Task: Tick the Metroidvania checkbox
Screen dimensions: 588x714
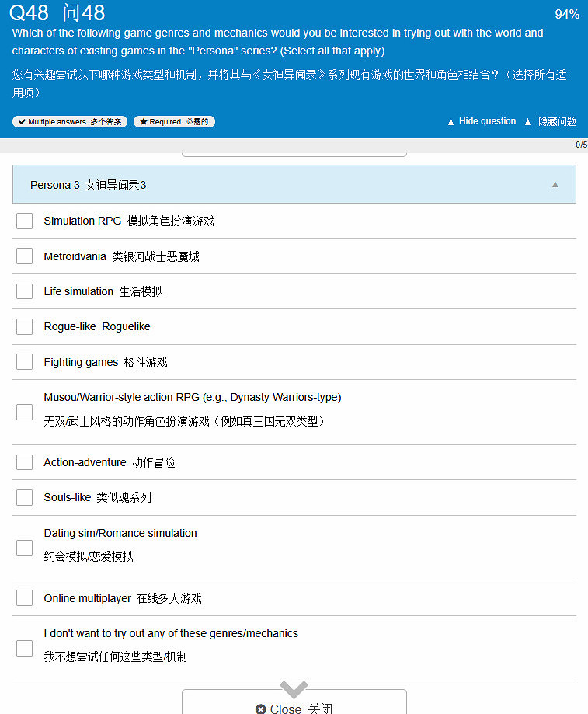Action: click(24, 256)
